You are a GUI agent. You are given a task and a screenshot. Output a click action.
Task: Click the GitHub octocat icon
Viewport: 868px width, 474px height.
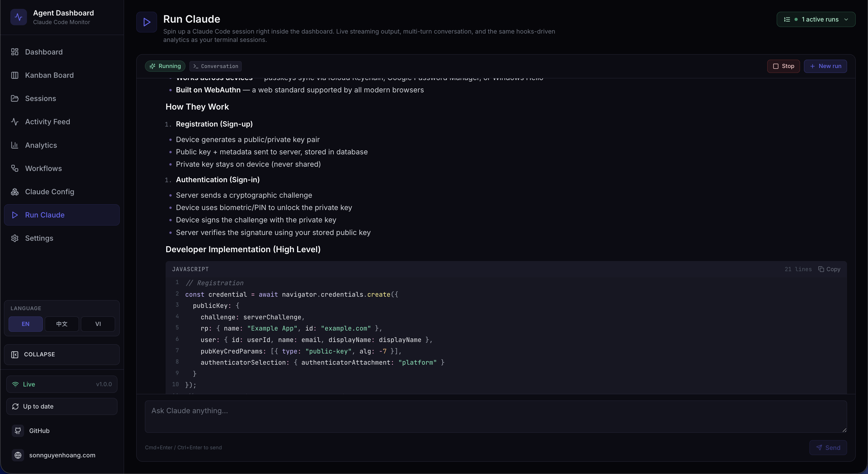tap(18, 431)
